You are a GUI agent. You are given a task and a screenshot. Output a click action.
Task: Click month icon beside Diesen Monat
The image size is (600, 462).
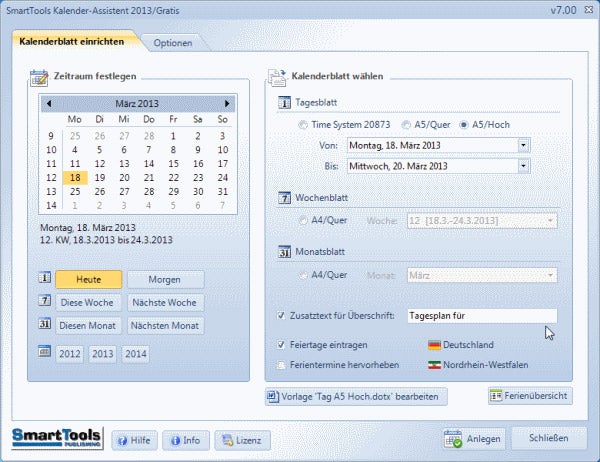pos(44,323)
